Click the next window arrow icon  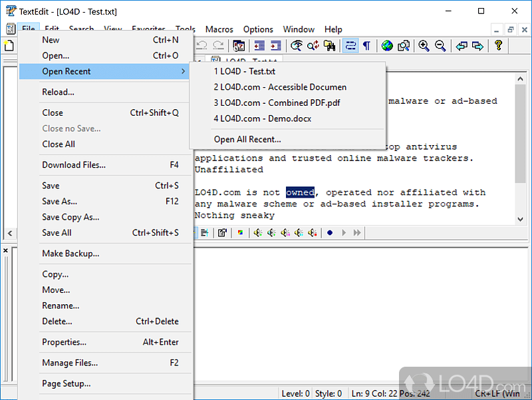pyautogui.click(x=477, y=45)
